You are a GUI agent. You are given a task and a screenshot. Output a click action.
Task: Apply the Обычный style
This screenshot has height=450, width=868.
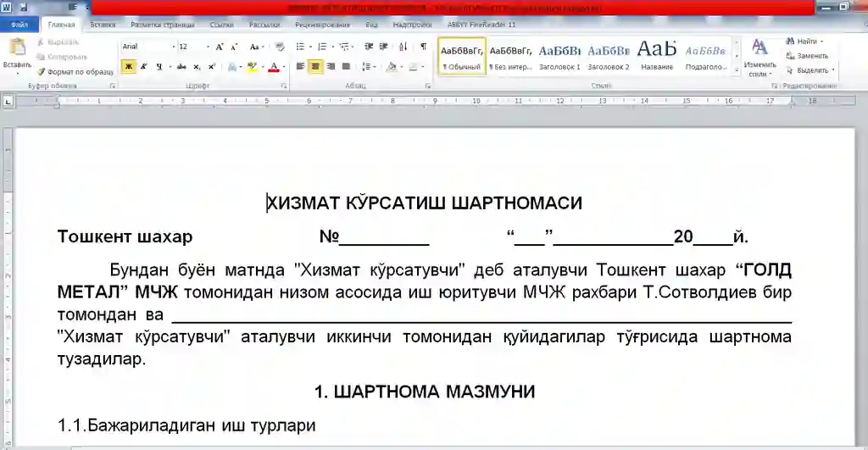pyautogui.click(x=462, y=57)
